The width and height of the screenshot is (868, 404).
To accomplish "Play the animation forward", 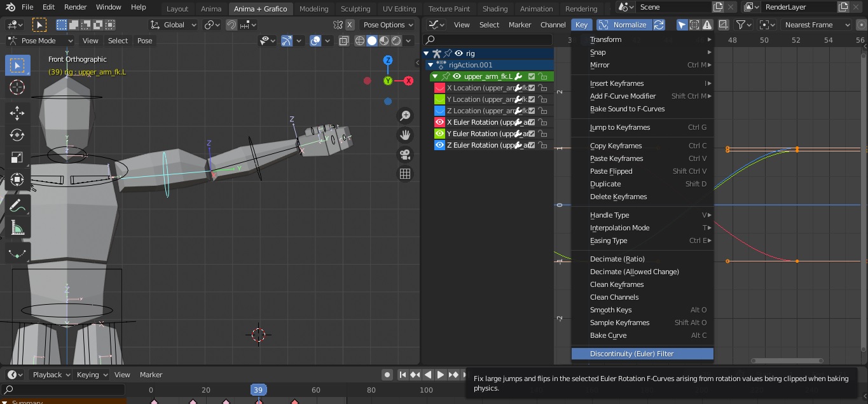I will click(440, 375).
